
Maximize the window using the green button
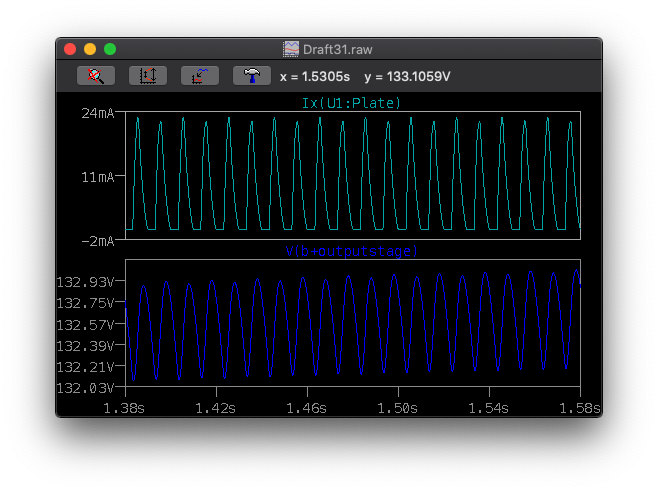[110, 49]
